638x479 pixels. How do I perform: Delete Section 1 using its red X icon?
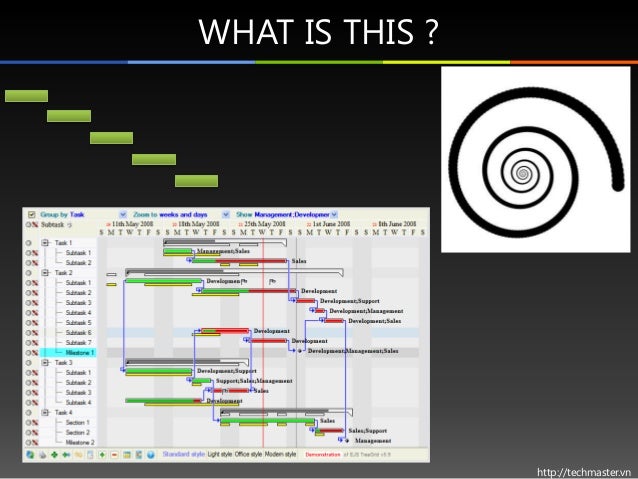click(x=35, y=422)
